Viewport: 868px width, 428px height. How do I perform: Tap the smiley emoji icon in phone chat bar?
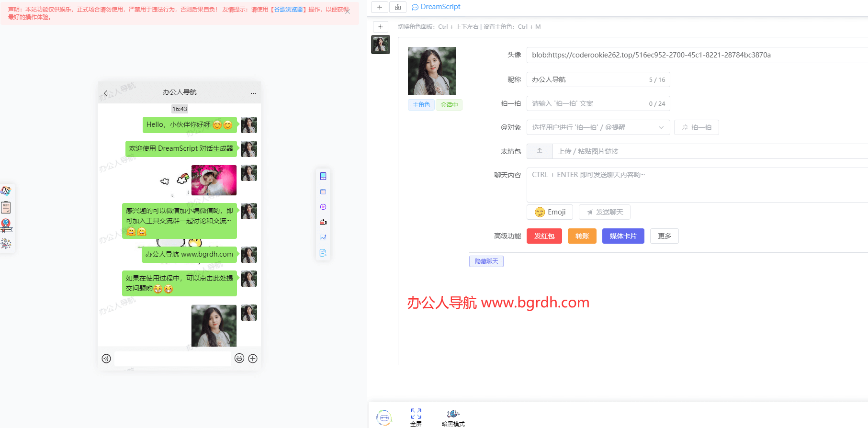[x=239, y=358]
